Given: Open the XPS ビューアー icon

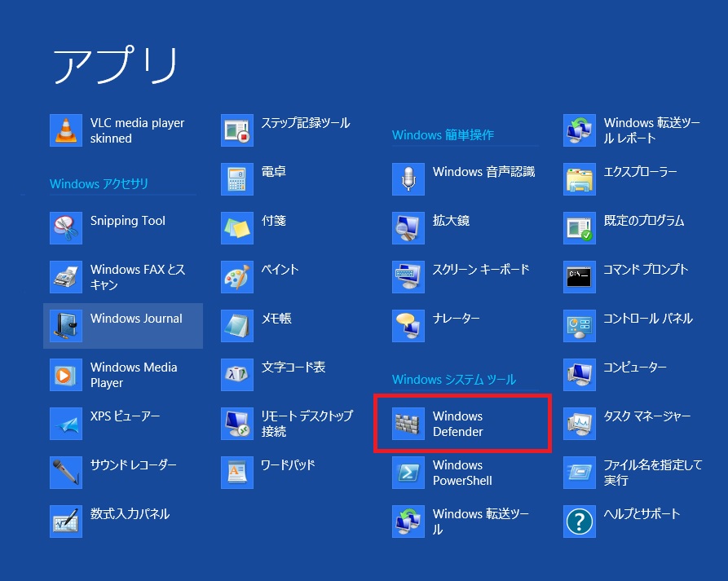Looking at the screenshot, I should coord(66,424).
